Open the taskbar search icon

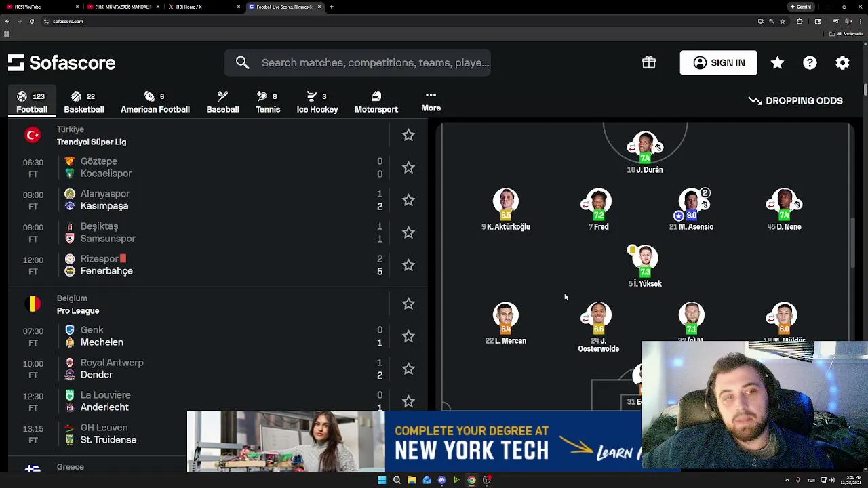(397, 480)
